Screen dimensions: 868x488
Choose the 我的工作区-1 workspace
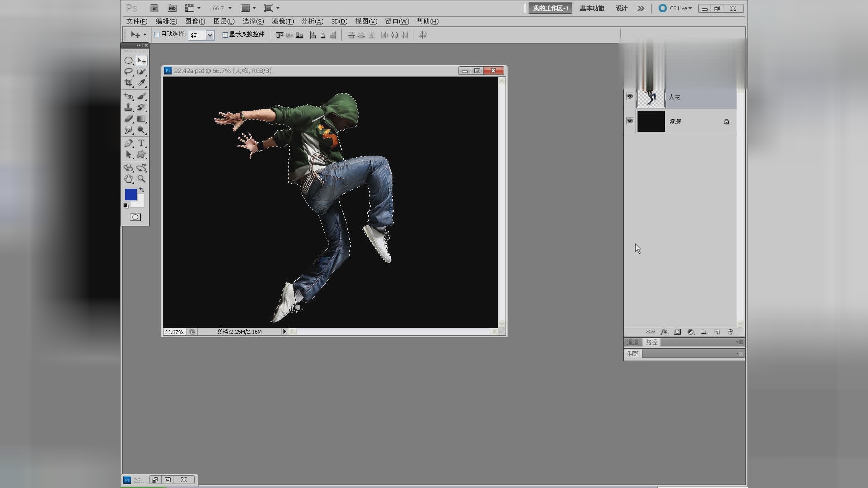(x=550, y=8)
